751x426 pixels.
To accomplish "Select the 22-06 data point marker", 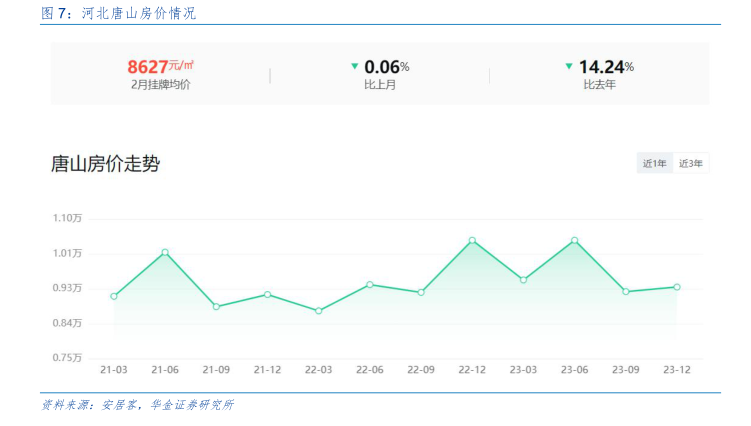I will pos(370,284).
